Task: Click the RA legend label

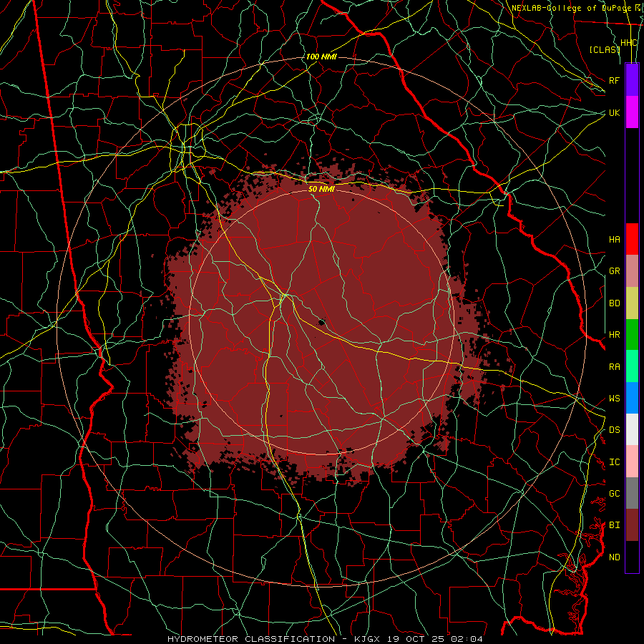Action: pos(615,367)
